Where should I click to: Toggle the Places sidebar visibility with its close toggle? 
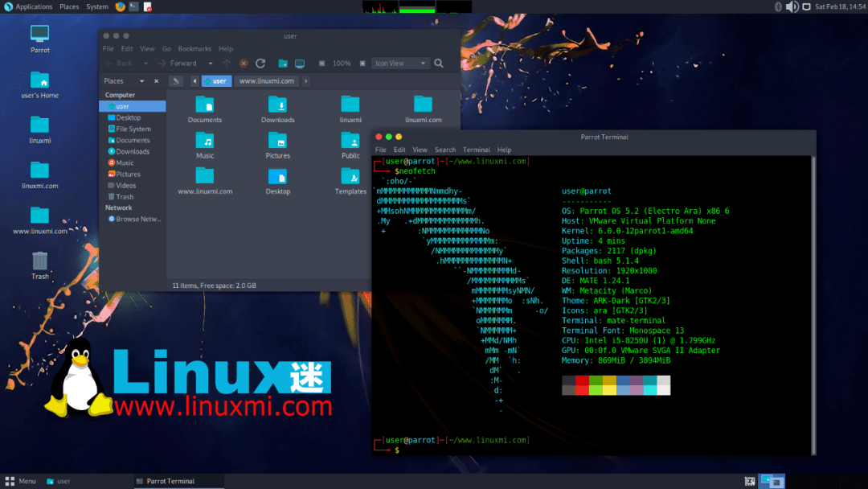[x=156, y=80]
